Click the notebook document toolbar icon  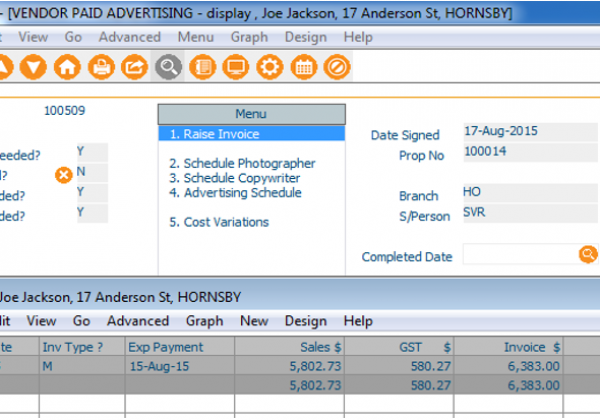203,67
